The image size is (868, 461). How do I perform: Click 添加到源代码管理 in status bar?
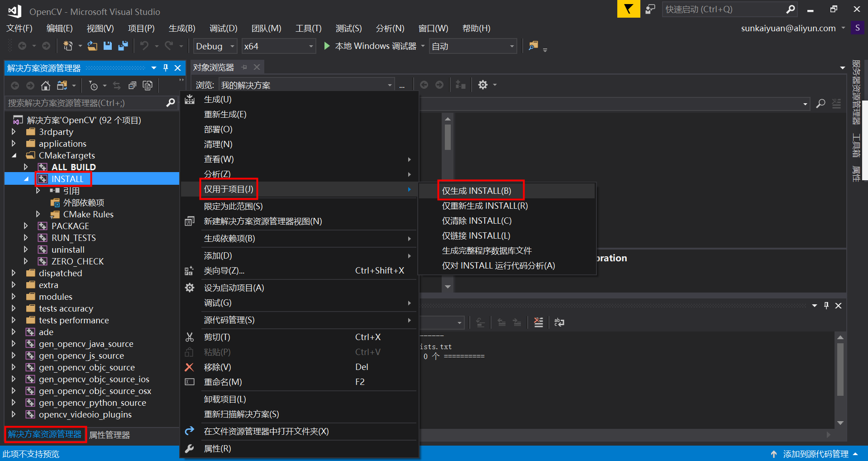tap(815, 454)
